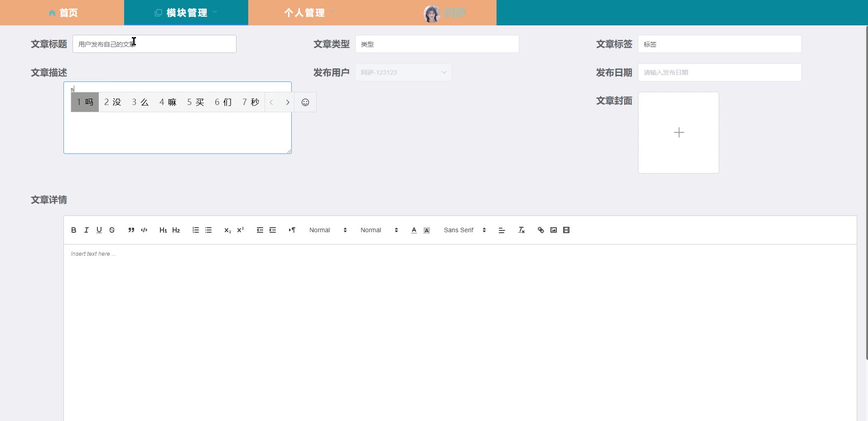Open the first Normal size dropdown
868x421 pixels.
point(328,230)
